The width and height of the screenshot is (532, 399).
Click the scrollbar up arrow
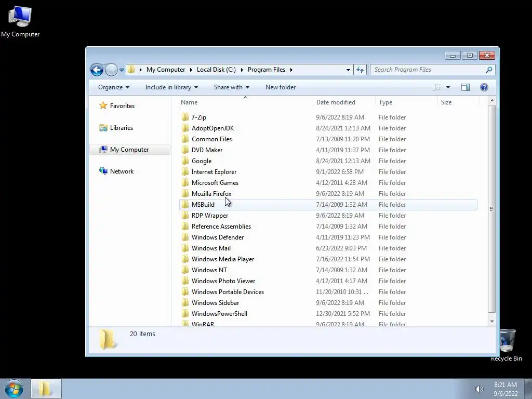491,101
